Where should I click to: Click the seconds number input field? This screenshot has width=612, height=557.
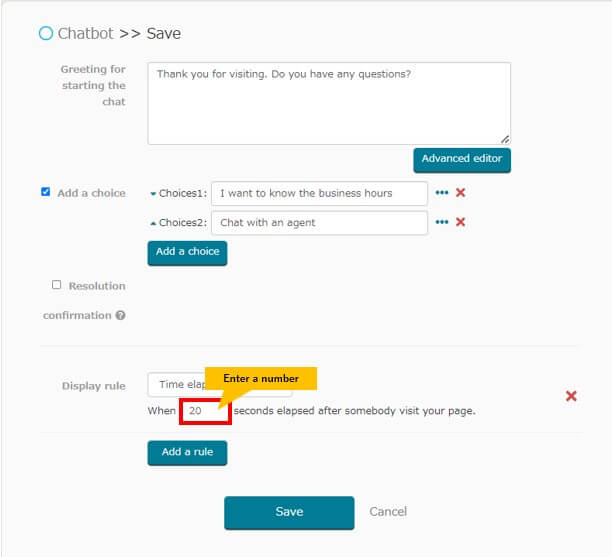[205, 411]
